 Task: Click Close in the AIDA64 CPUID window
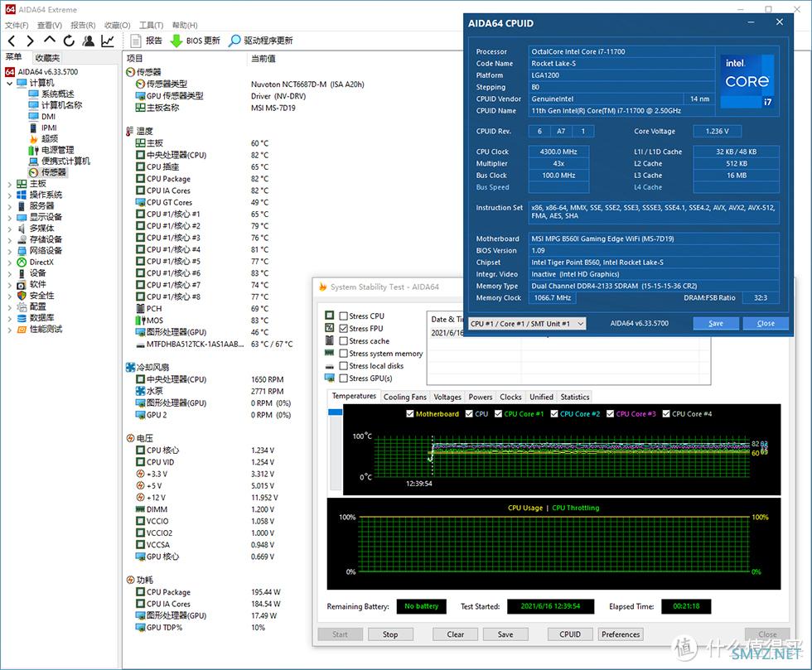point(766,324)
